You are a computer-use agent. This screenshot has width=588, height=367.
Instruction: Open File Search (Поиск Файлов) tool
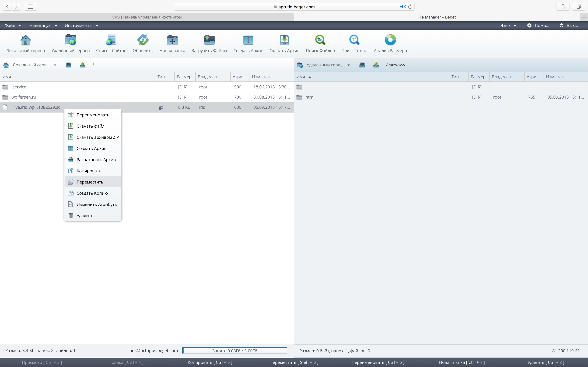tap(320, 40)
